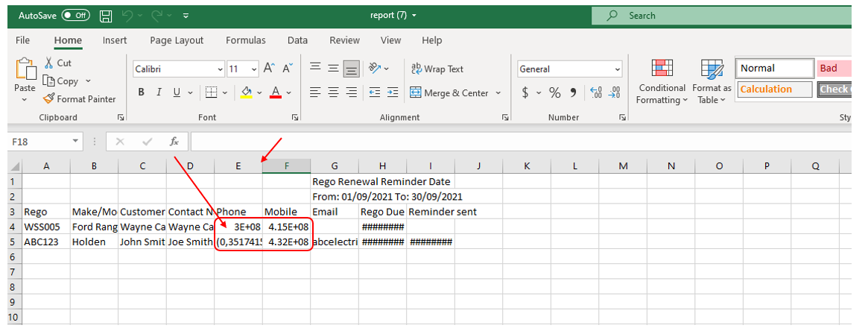Click the Borders icon

[211, 92]
